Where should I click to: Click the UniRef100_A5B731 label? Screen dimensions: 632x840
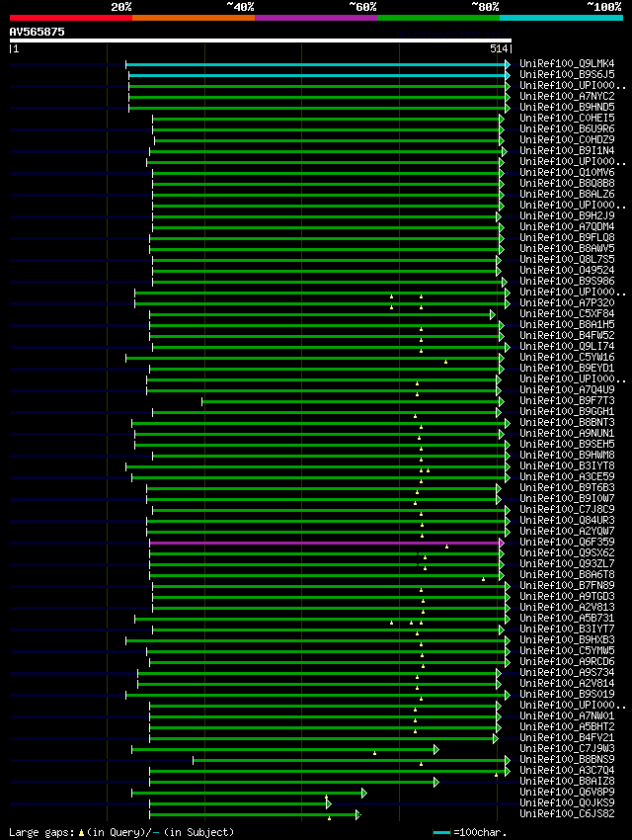point(567,618)
